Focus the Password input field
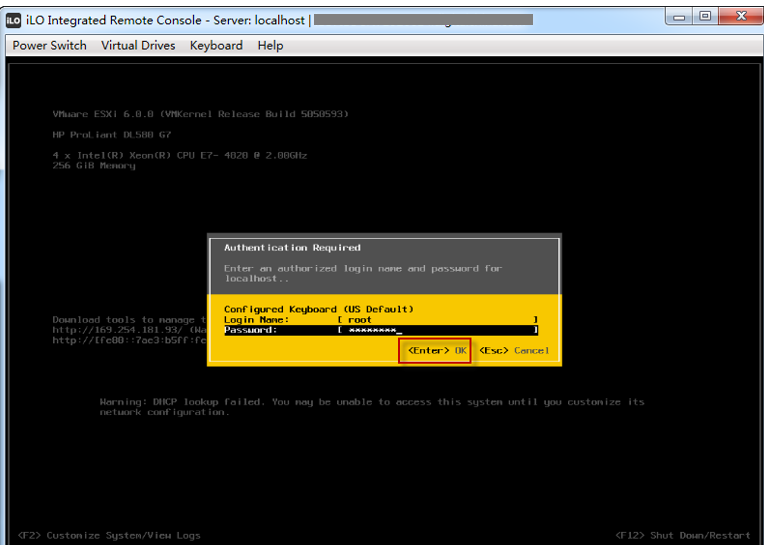This screenshot has width=764, height=545. [438, 330]
